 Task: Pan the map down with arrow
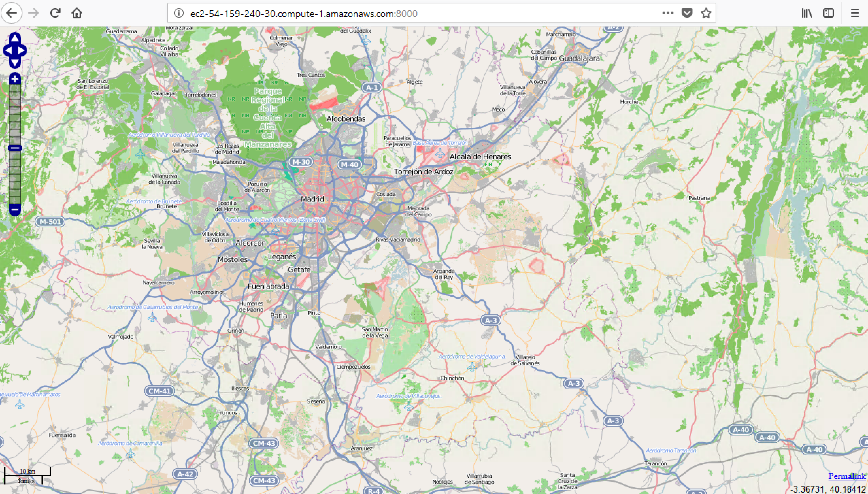[15, 63]
